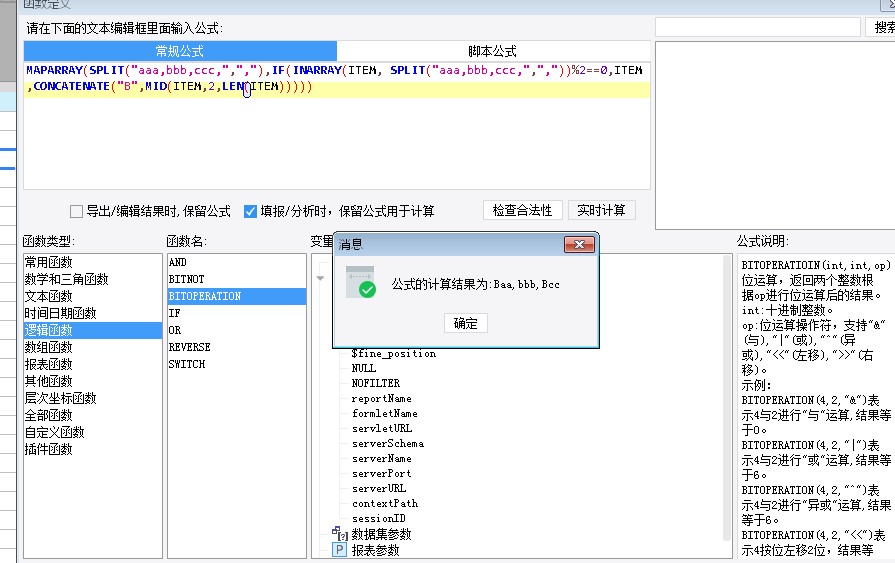Select contextPath variable
Screen dimensions: 895x563
[385, 504]
